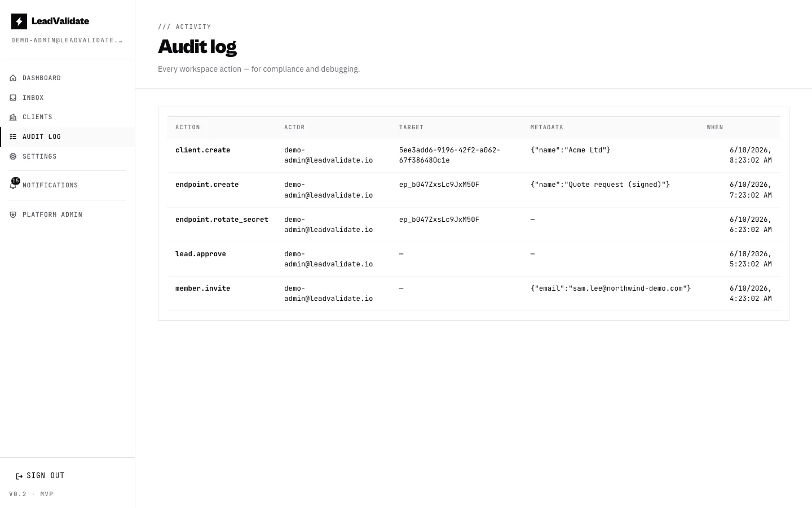This screenshot has width=812, height=508.
Task: Click the actor email in client.create row
Action: [x=329, y=155]
